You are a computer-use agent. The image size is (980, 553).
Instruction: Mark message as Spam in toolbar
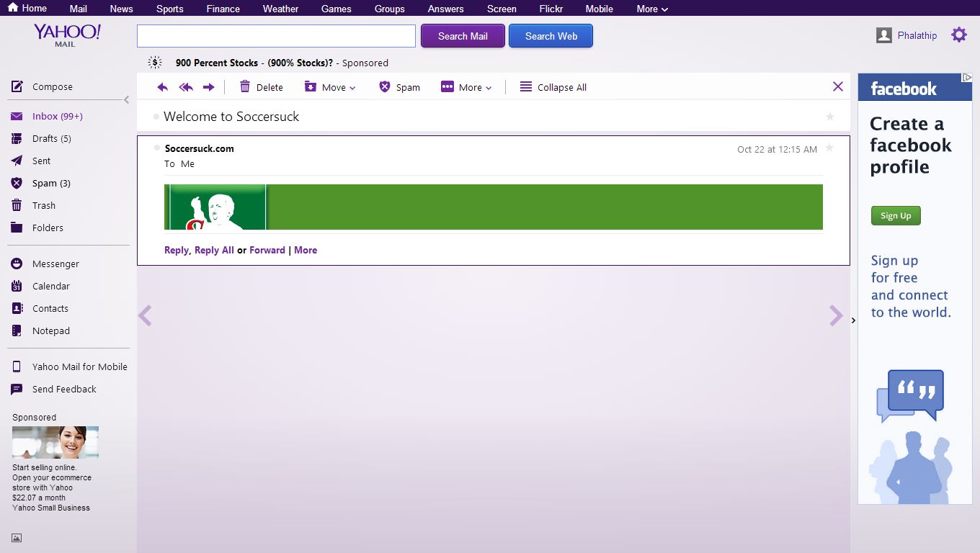coord(385,87)
